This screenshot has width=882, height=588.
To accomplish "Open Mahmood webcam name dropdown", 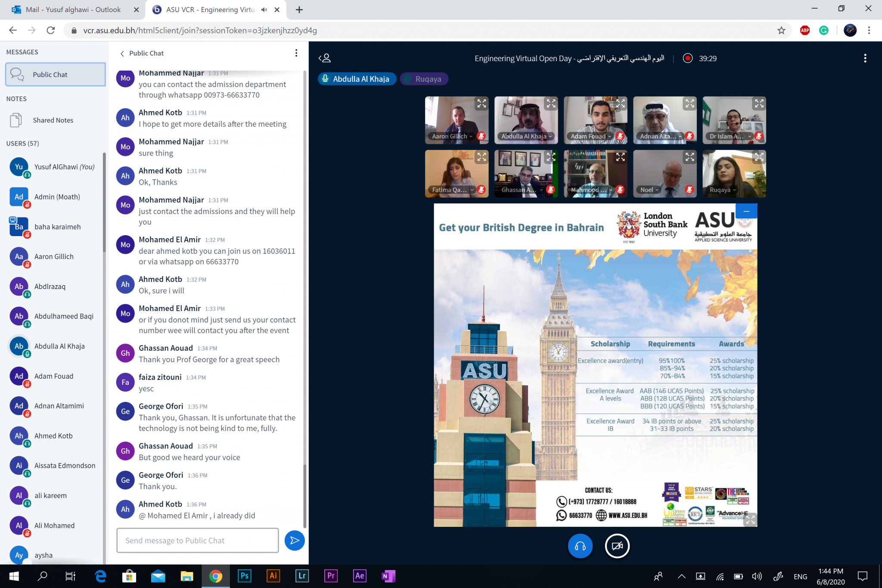I will click(x=592, y=190).
